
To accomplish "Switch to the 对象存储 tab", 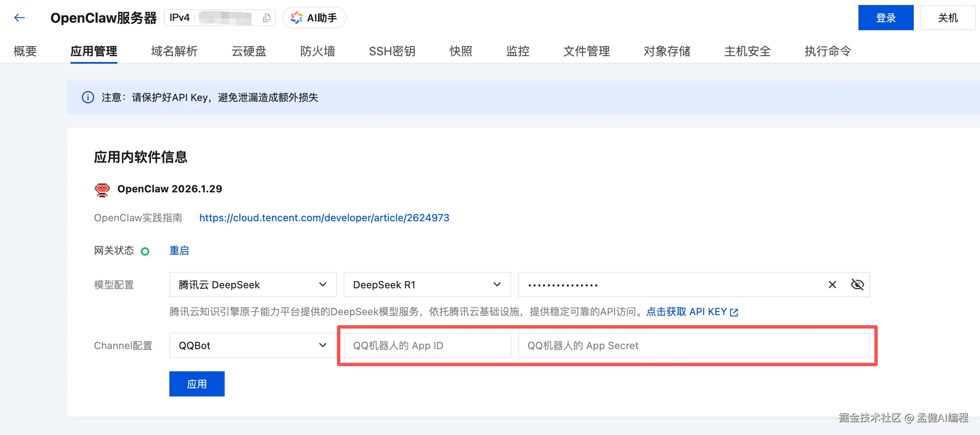I will point(667,51).
